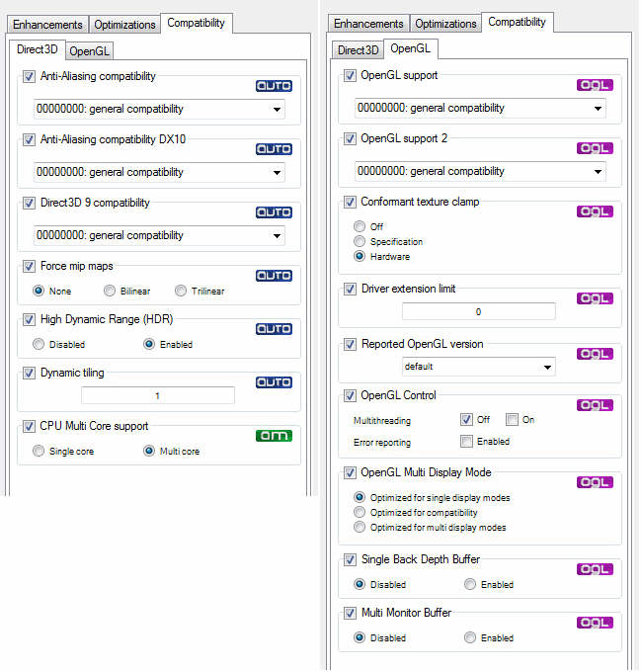
Task: Enable the Error reporting checkbox
Action: [x=468, y=442]
